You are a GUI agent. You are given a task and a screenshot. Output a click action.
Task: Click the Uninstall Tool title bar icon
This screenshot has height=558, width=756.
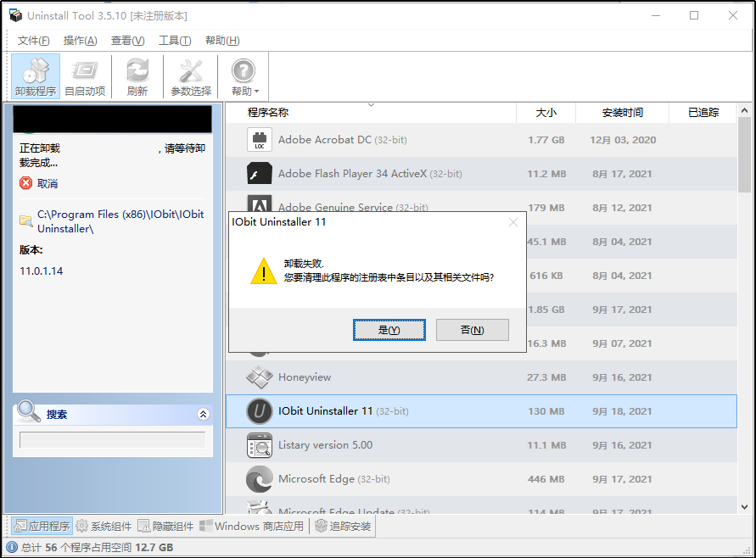(15, 15)
